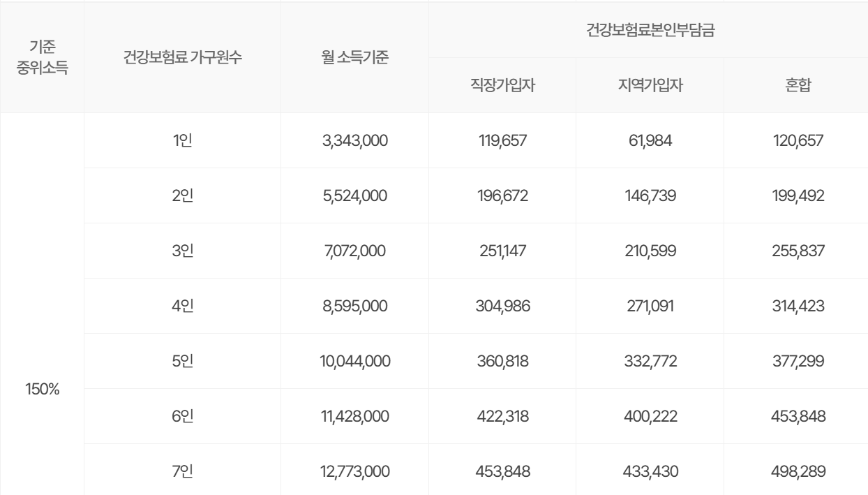
Task: Select the 422,318 직장가입자 cell
Action: point(504,417)
